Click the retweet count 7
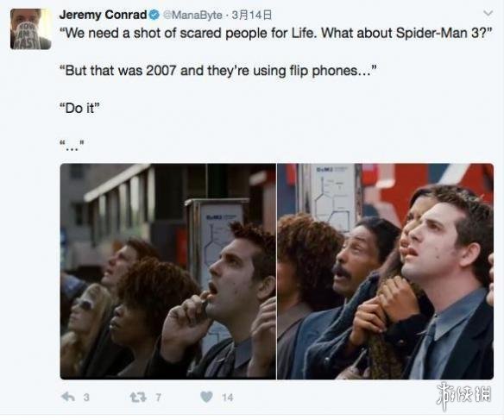 [158, 398]
